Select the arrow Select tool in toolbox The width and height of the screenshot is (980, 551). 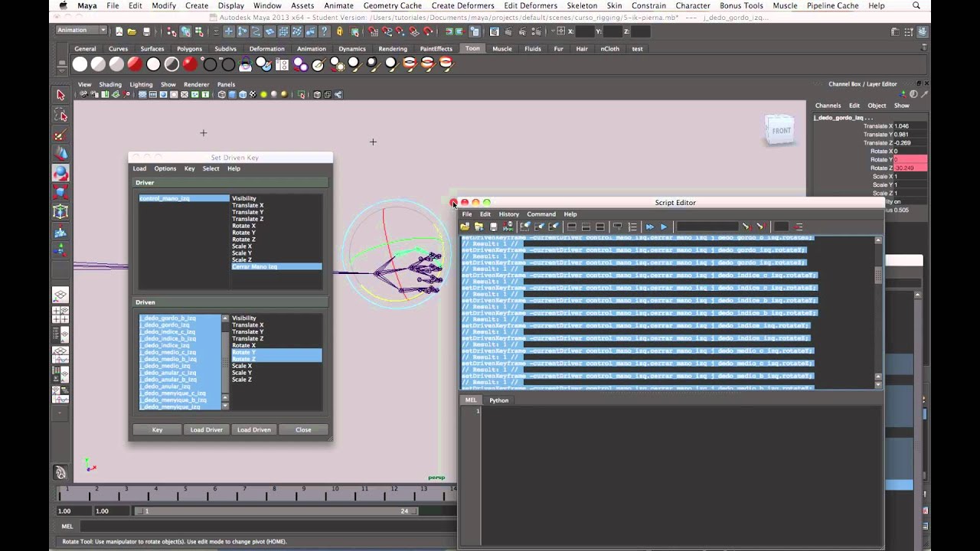(x=60, y=95)
